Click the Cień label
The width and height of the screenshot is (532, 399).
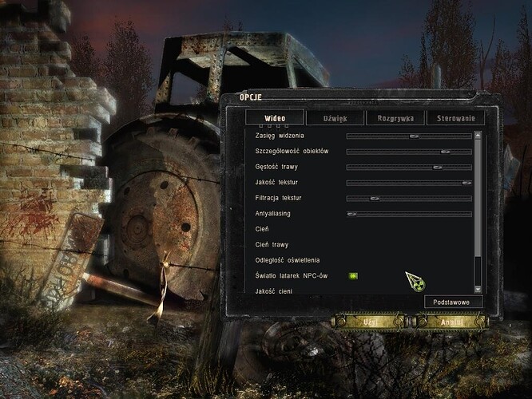[262, 229]
